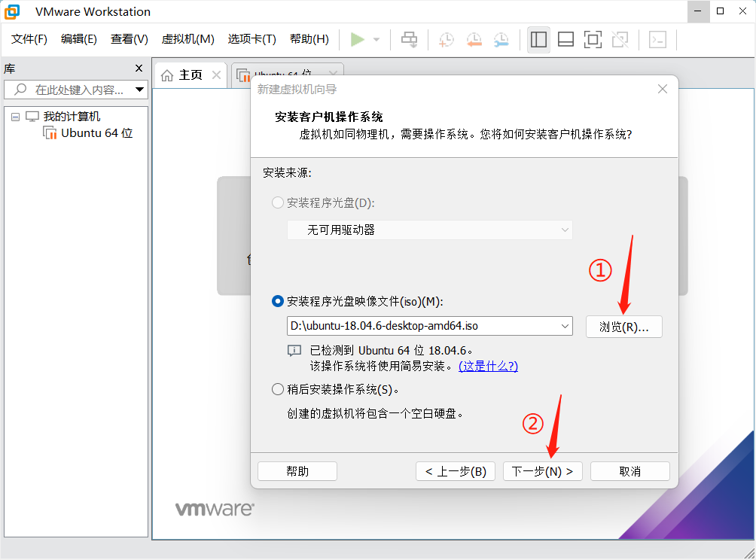Open the 查看(V) menu
756x560 pixels.
130,39
